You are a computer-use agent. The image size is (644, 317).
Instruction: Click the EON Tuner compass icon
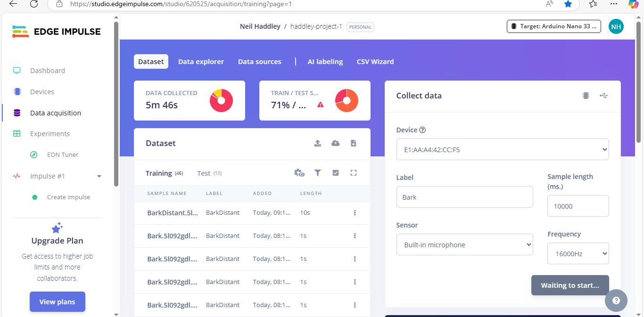click(34, 154)
